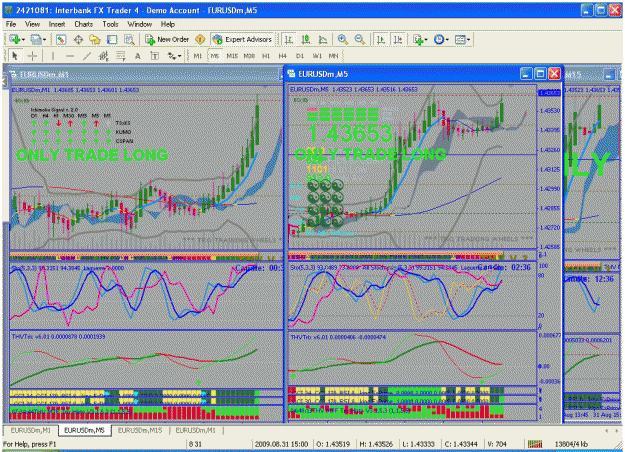Switch timeframe to M30
The width and height of the screenshot is (625, 452).
point(249,56)
